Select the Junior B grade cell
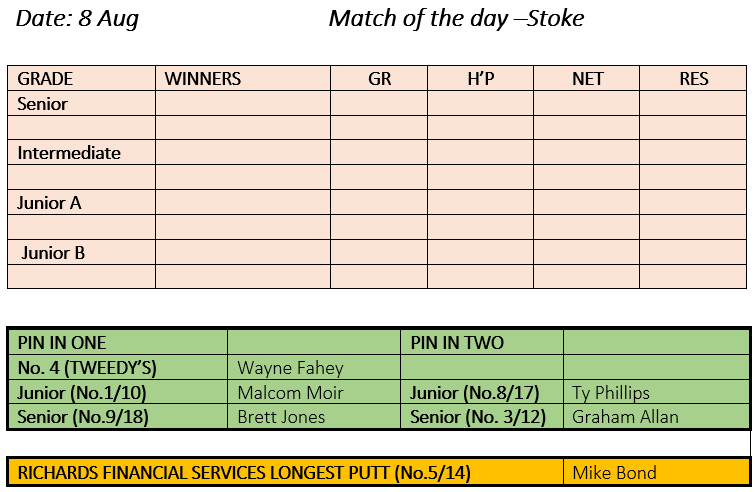This screenshot has width=755, height=492. coord(81,252)
